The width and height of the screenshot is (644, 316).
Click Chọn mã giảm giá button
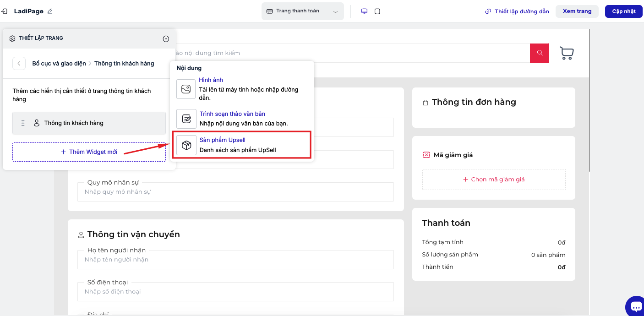click(x=494, y=180)
